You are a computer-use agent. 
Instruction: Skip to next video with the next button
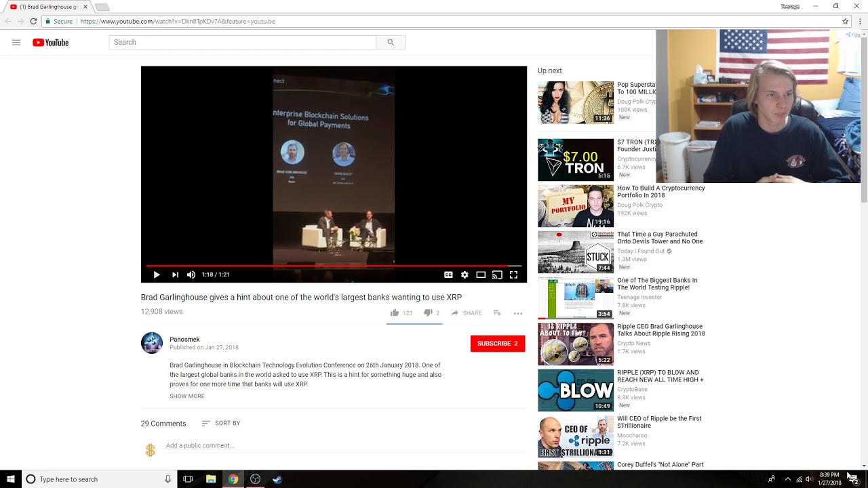pyautogui.click(x=175, y=274)
